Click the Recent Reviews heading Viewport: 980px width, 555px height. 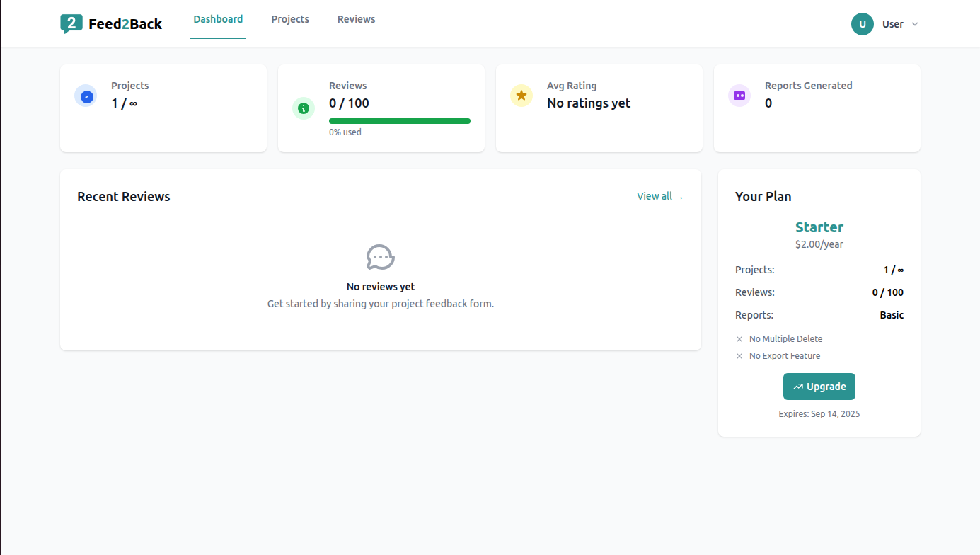tap(124, 197)
